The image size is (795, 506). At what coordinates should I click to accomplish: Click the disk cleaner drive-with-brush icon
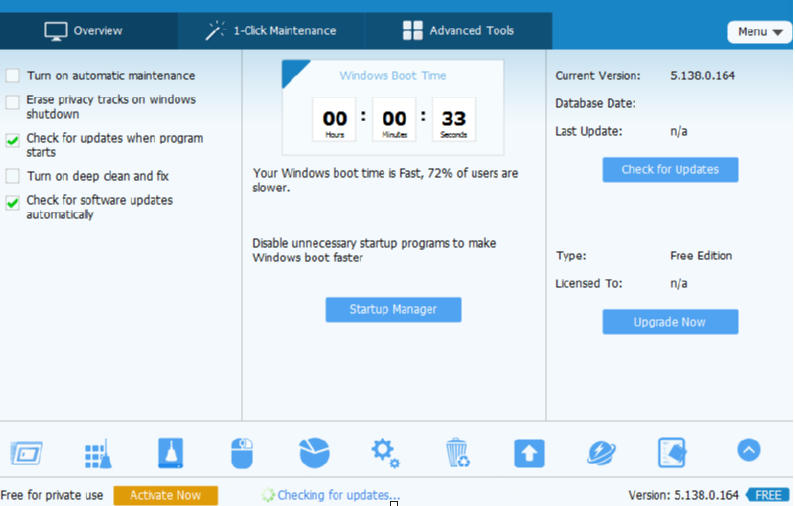pos(171,453)
